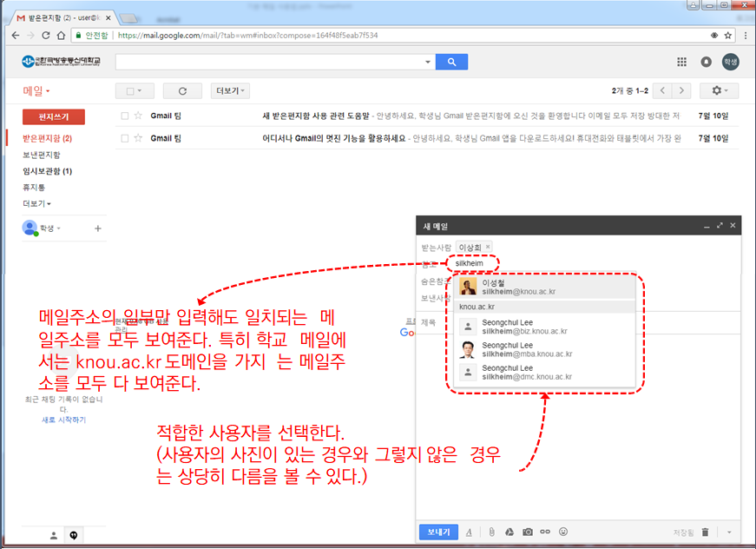The image size is (756, 549).
Task: Open more compose options arrow
Action: coord(729,532)
